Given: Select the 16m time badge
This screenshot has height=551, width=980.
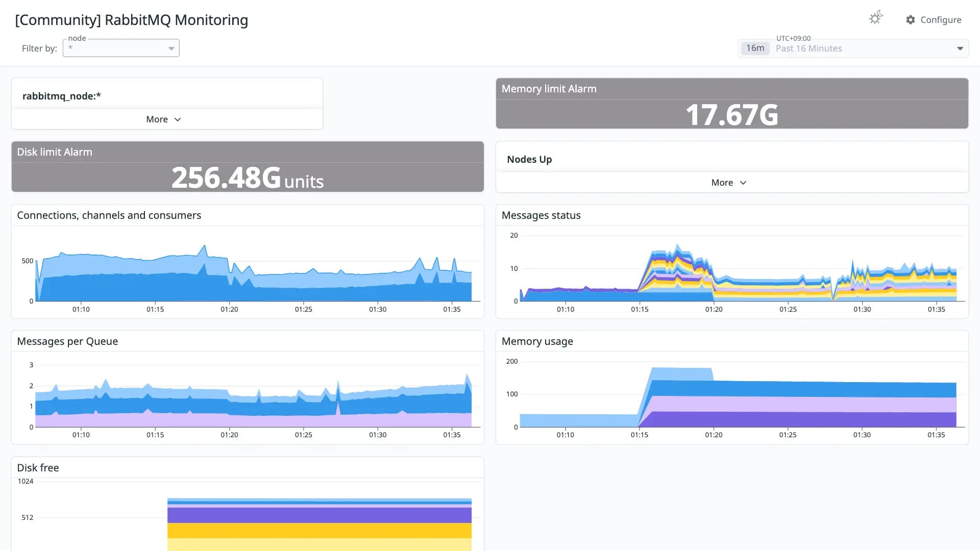Looking at the screenshot, I should 755,48.
